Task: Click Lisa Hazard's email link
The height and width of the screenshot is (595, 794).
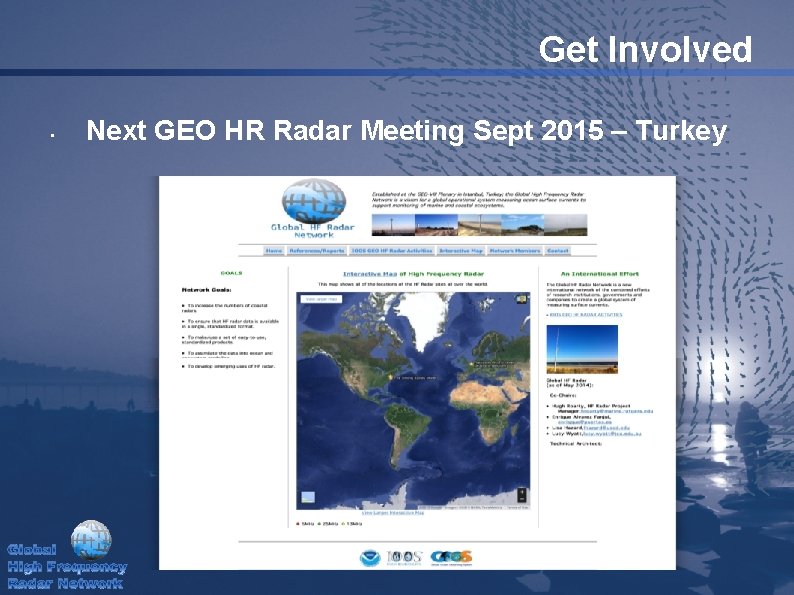Action: click(x=607, y=428)
